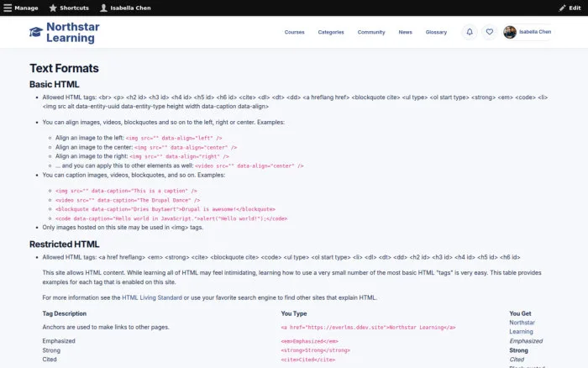The height and width of the screenshot is (368, 588).
Task: Open the Glossary menu item
Action: coord(436,32)
